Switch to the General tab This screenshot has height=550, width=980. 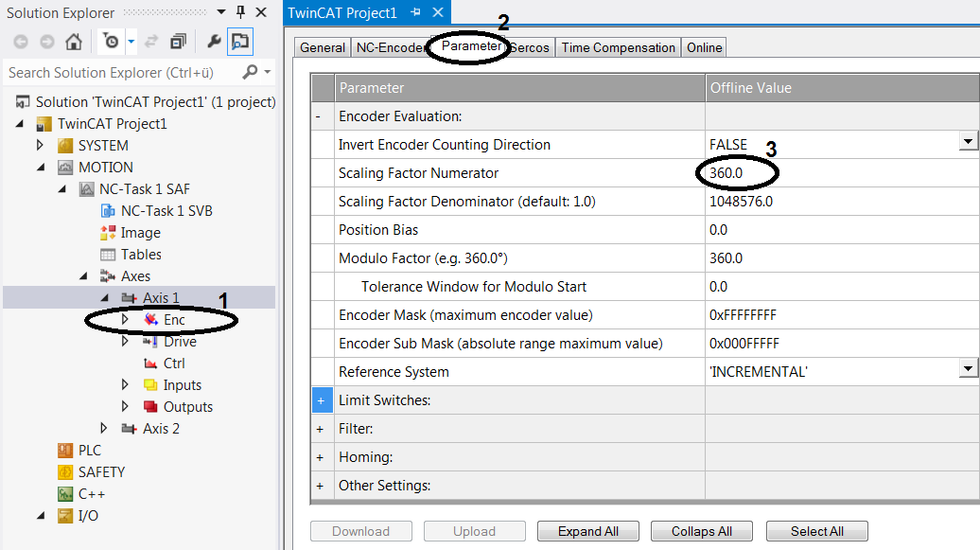[322, 47]
